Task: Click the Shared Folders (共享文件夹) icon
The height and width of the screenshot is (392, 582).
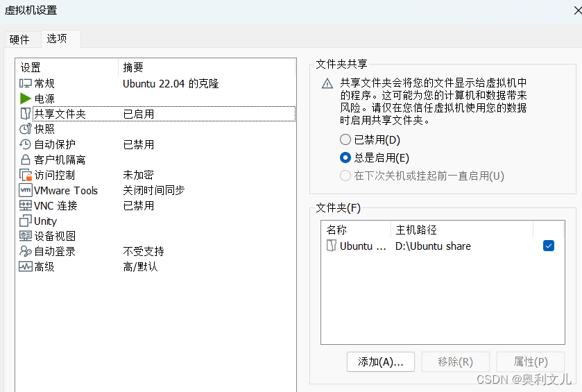Action: coord(25,114)
